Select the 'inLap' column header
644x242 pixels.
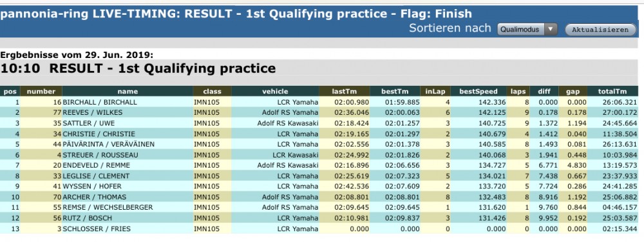[435, 92]
